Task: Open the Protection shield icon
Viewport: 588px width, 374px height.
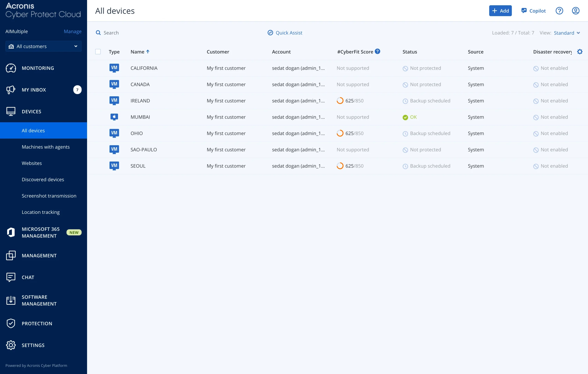Action: (x=11, y=323)
